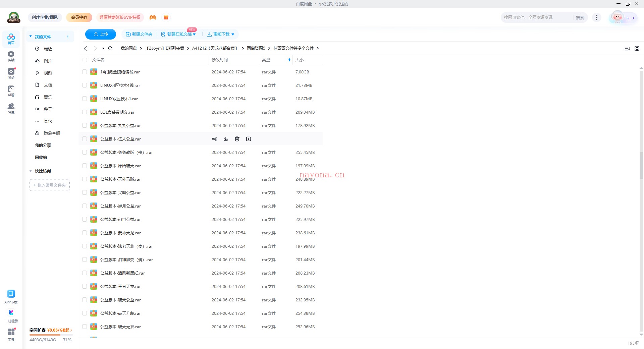
Task: Delete 公益版本-亿人公益.rar via trash icon
Action: pyautogui.click(x=237, y=139)
